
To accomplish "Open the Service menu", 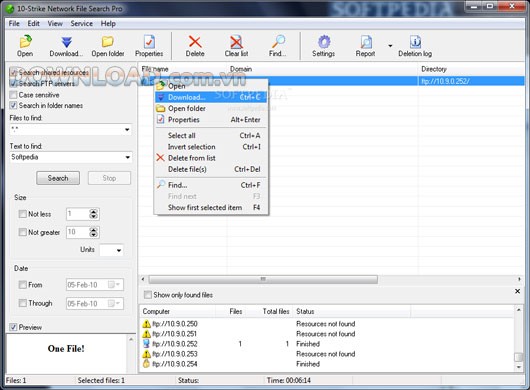I will 81,23.
